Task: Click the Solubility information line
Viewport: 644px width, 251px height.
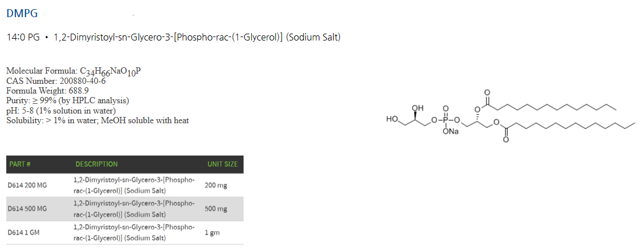Action: click(x=98, y=120)
